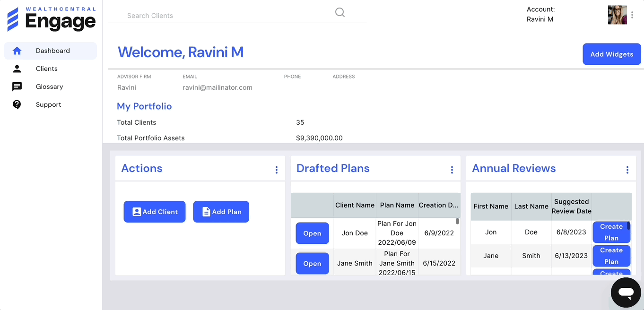Click the Add Plan button
The width and height of the screenshot is (644, 310).
pyautogui.click(x=221, y=212)
